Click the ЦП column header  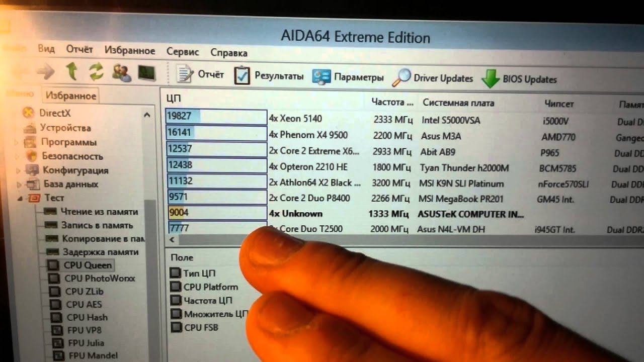coord(173,99)
